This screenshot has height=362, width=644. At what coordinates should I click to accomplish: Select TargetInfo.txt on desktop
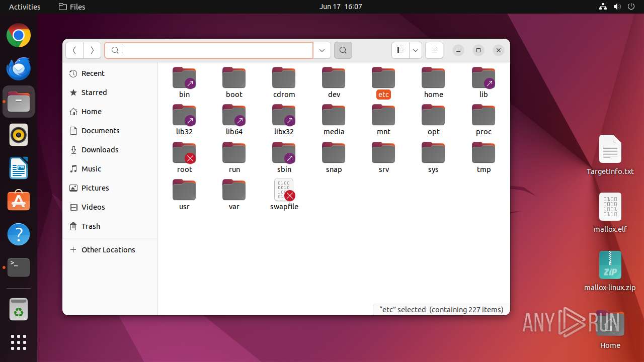[610, 155]
